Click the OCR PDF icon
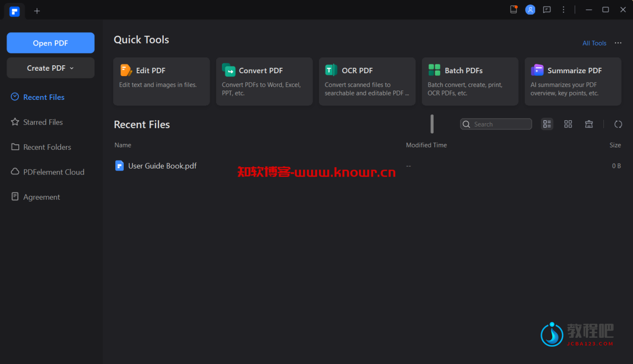The height and width of the screenshot is (364, 633). [331, 70]
